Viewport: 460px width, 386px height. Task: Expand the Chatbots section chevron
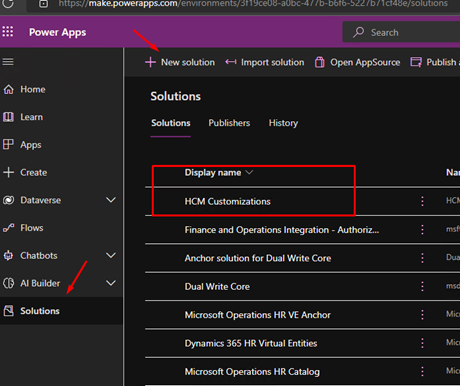[x=111, y=255]
